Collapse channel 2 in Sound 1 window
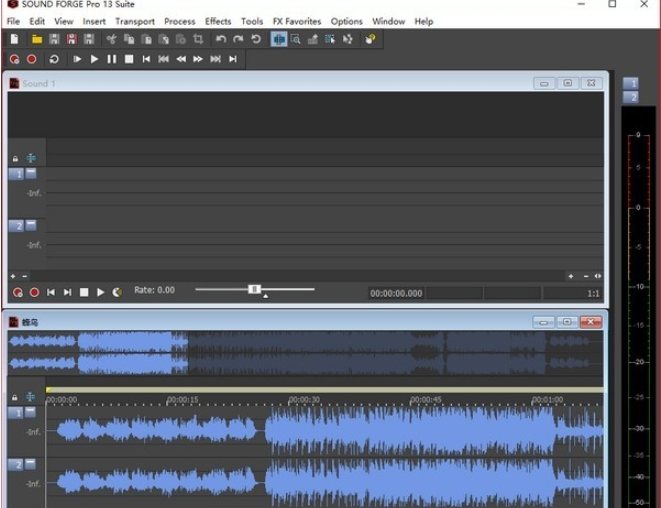 click(x=31, y=225)
